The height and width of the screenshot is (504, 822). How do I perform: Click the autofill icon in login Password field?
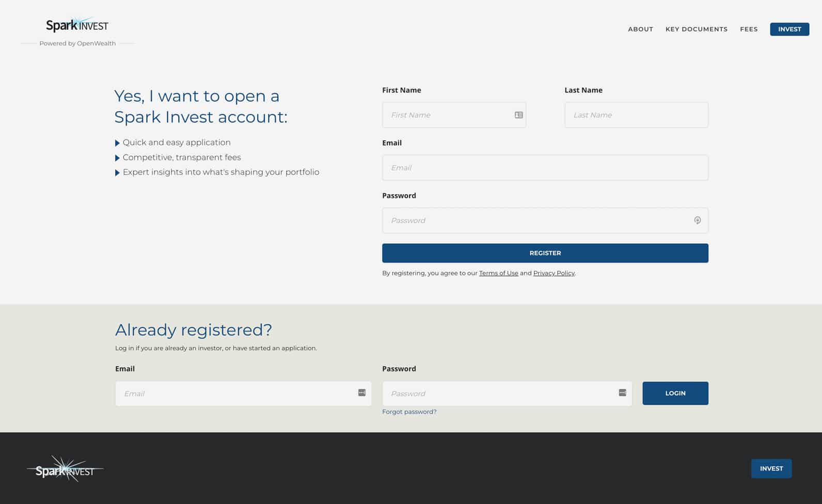pos(623,393)
